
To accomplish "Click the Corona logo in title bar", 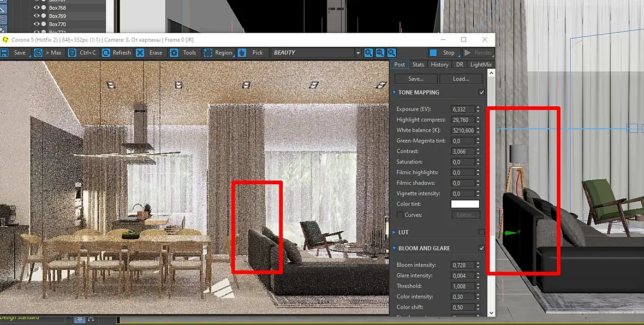I will click(x=5, y=40).
